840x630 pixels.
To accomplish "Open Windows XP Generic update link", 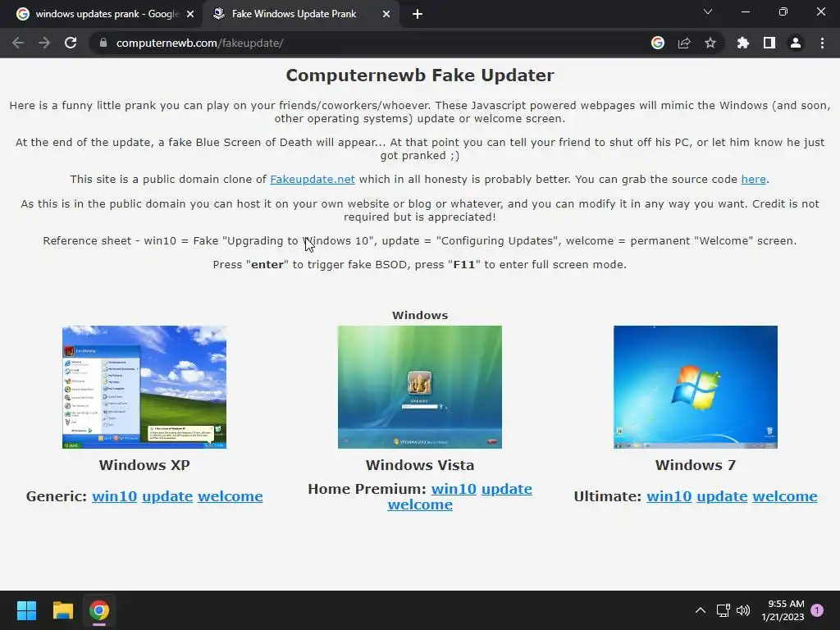I will 167,496.
